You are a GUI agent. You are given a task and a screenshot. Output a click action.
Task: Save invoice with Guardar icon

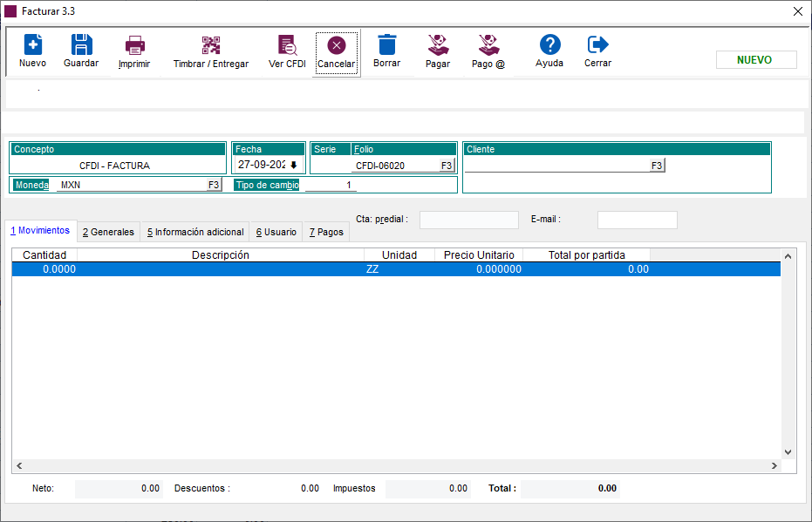(81, 45)
